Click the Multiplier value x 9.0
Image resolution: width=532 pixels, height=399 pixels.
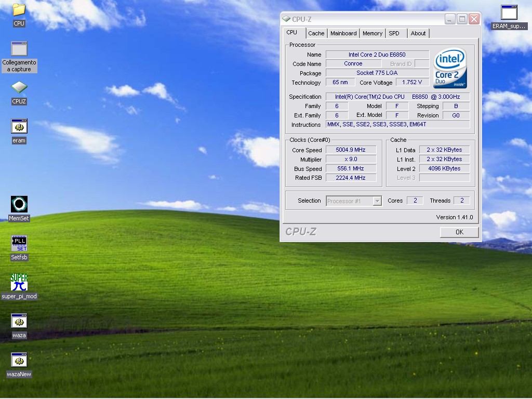click(x=351, y=159)
